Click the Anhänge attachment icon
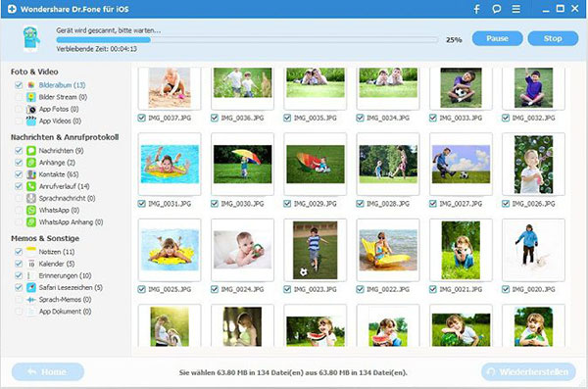The image size is (588, 389). (31, 163)
